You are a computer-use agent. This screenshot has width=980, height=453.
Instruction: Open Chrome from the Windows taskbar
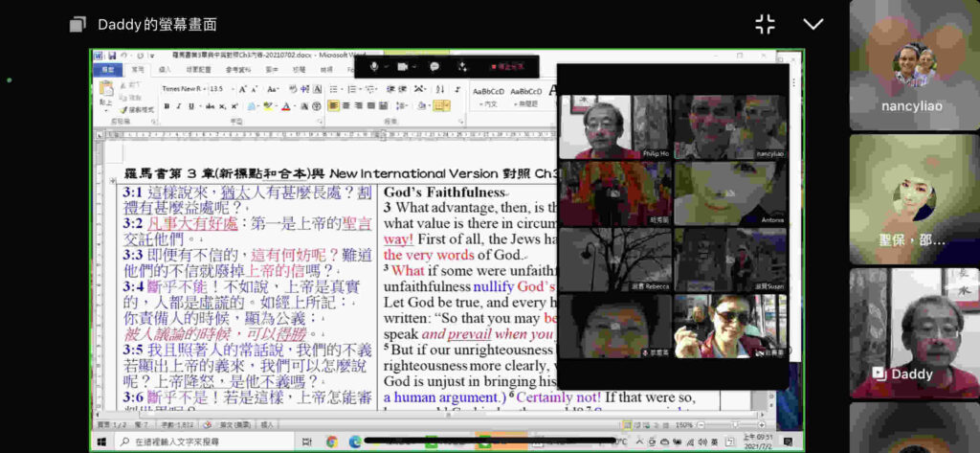[331, 442]
